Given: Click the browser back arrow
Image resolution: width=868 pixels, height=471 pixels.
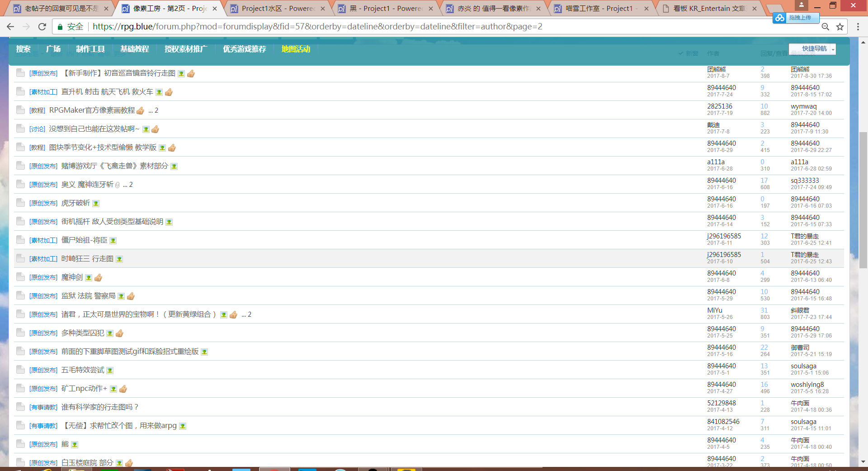Looking at the screenshot, I should point(10,27).
